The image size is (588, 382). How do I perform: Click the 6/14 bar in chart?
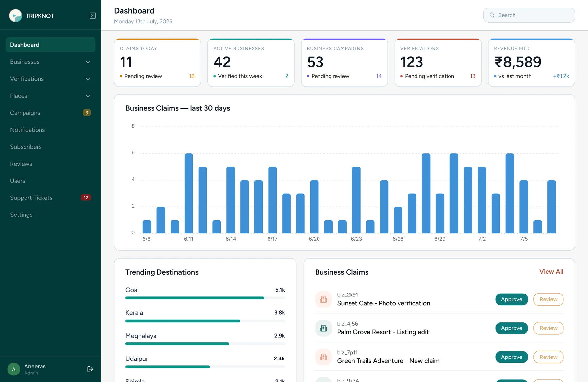point(231,200)
